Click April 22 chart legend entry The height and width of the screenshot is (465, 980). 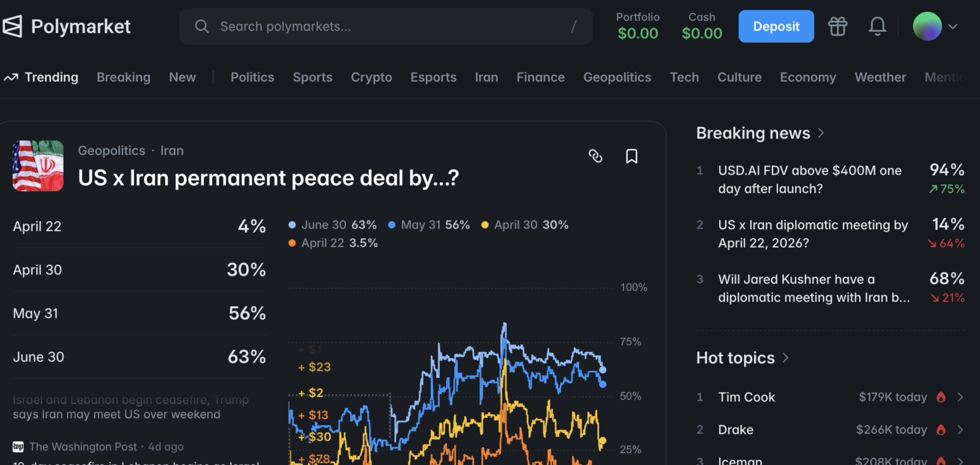coord(333,243)
